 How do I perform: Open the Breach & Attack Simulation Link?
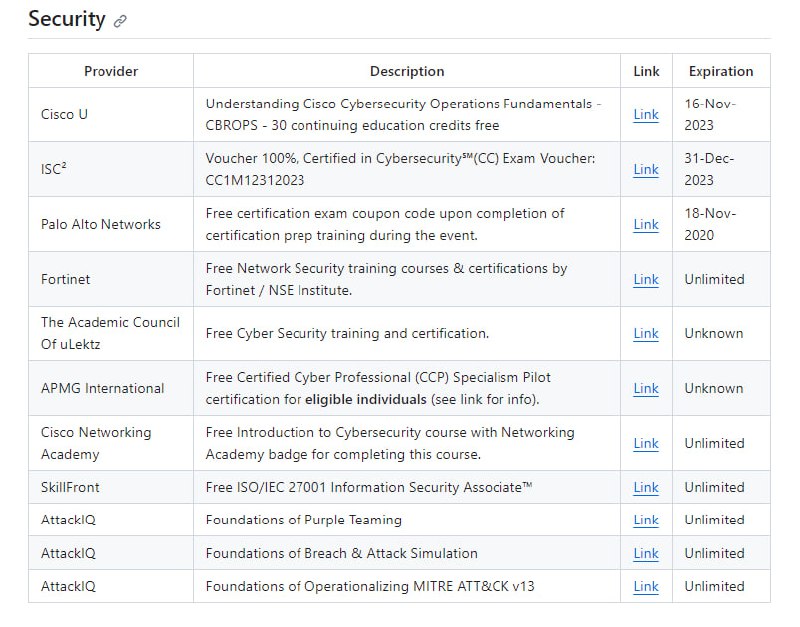coord(645,553)
